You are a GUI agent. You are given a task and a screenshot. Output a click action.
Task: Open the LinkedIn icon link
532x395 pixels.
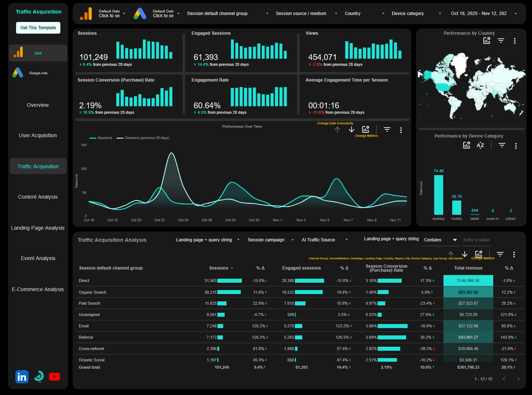click(x=22, y=377)
